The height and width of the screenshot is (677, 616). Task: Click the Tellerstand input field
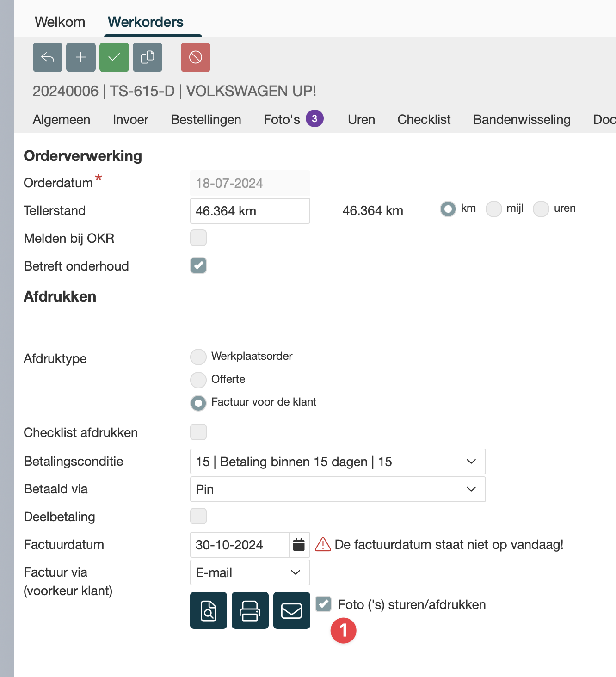(250, 211)
